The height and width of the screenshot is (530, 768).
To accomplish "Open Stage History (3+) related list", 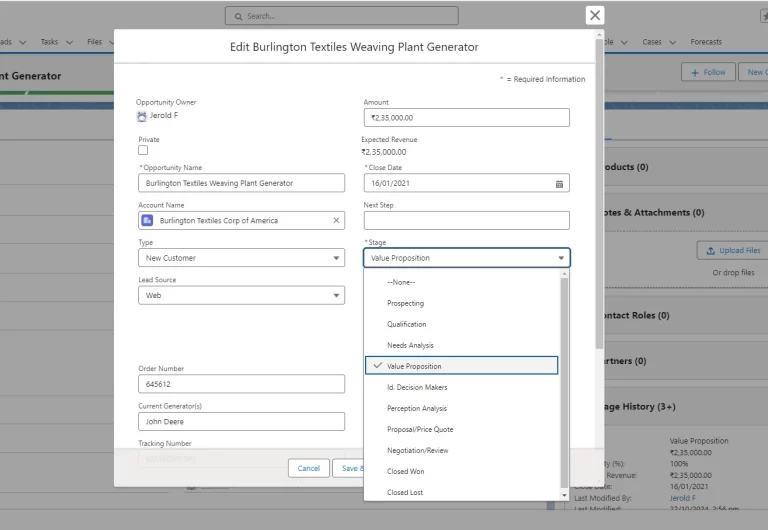I will tap(639, 407).
